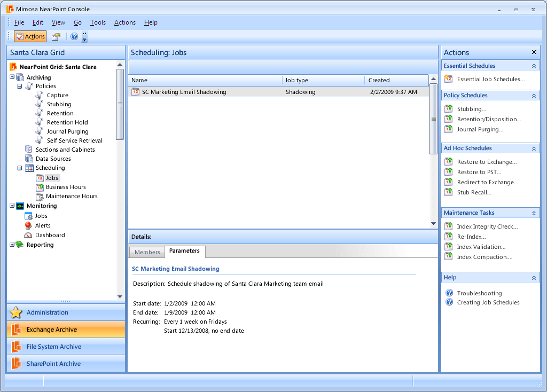Image resolution: width=547 pixels, height=392 pixels.
Task: Click Journal Purging schedule icon in Actions
Action: coord(449,129)
